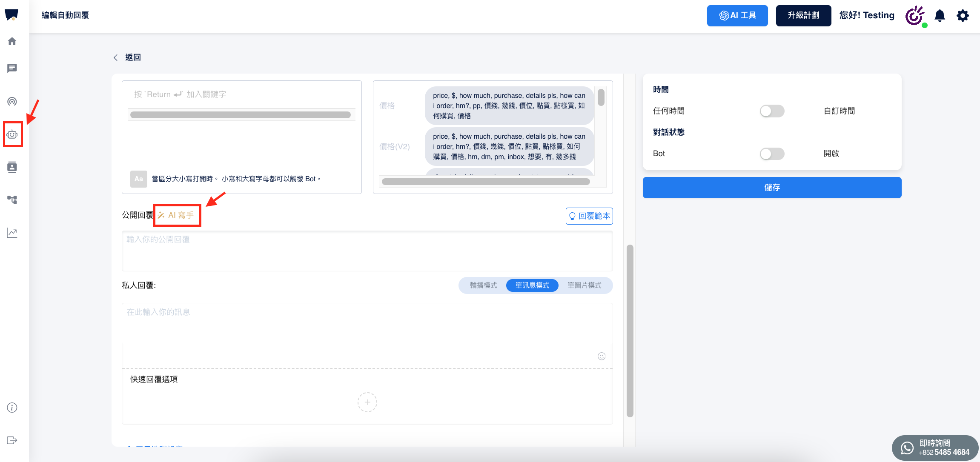Open the flow builder sidebar icon
The height and width of the screenshot is (462, 980).
12,200
